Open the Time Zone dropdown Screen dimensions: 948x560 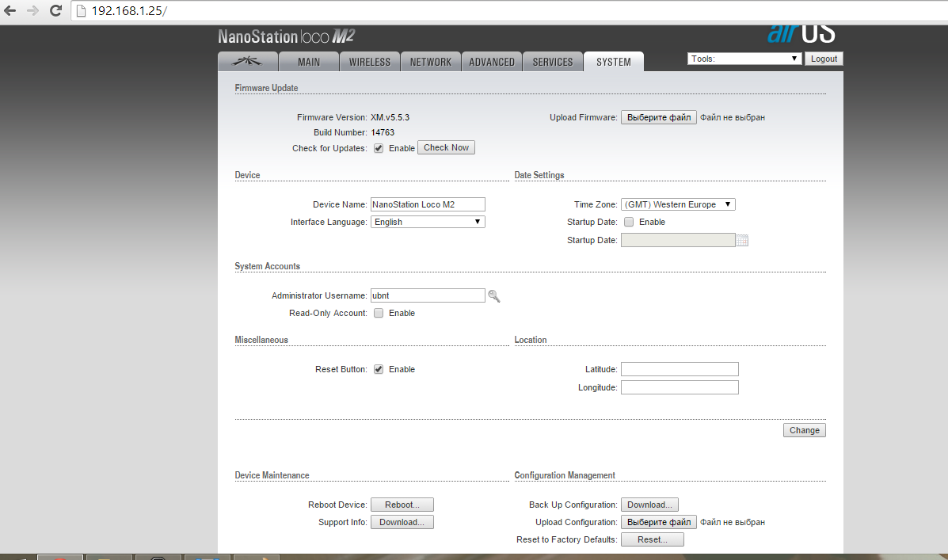[x=678, y=204]
